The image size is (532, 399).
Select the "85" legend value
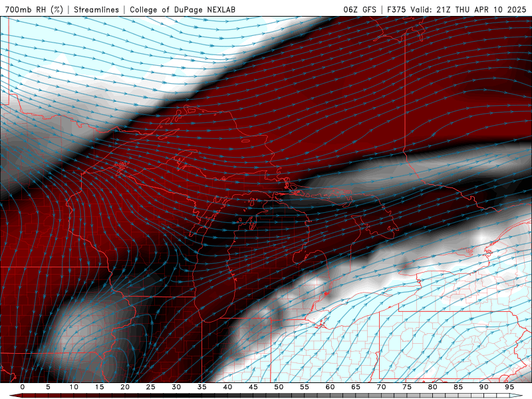[x=458, y=387]
